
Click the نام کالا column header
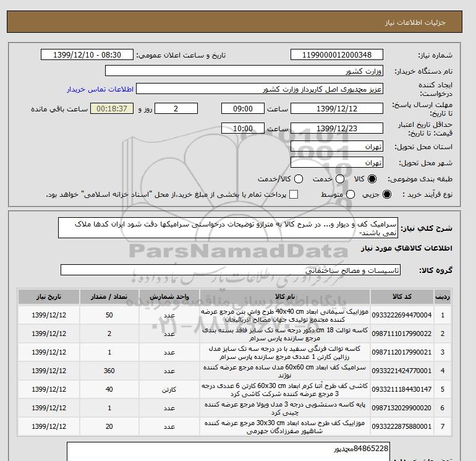285,296
